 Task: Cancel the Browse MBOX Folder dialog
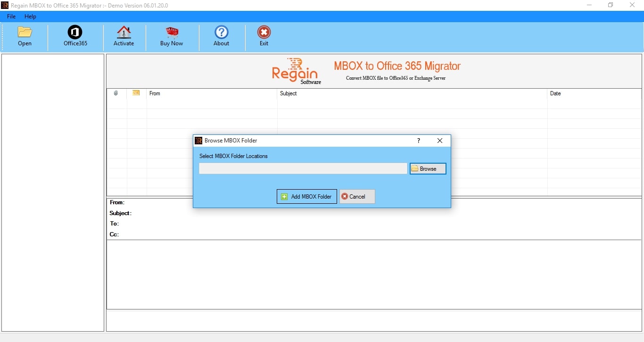tap(357, 197)
